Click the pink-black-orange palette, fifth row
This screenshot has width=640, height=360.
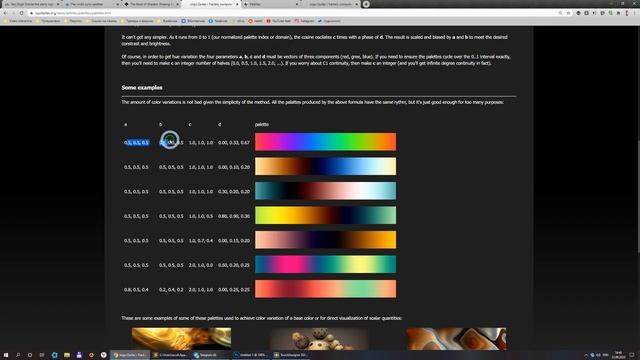pyautogui.click(x=325, y=240)
